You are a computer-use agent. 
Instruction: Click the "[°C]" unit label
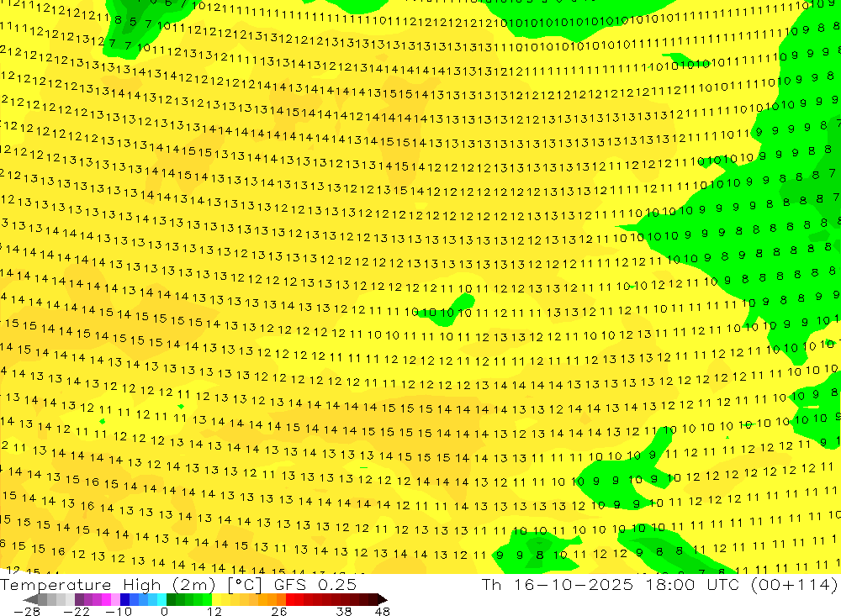[x=244, y=585]
